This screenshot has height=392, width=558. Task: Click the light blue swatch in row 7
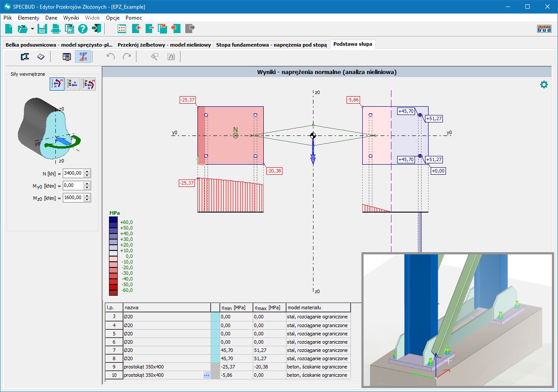pos(215,350)
